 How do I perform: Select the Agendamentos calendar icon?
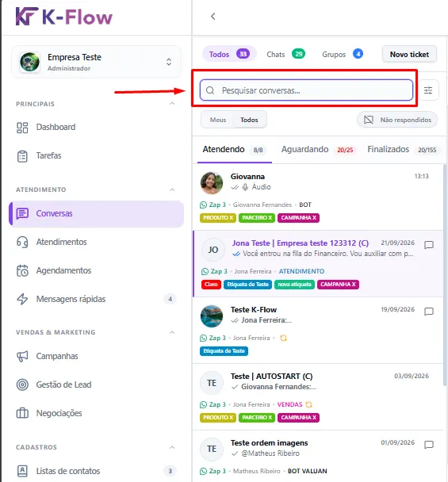click(22, 271)
